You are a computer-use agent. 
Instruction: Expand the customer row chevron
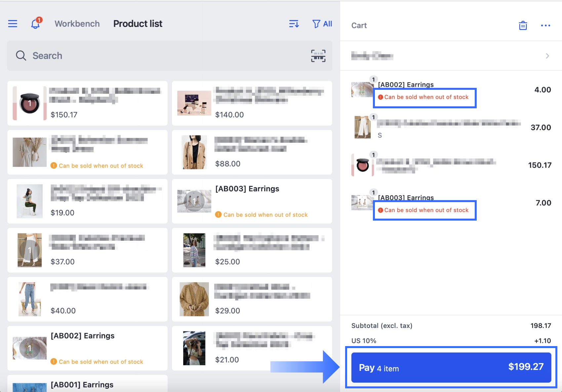coord(547,56)
